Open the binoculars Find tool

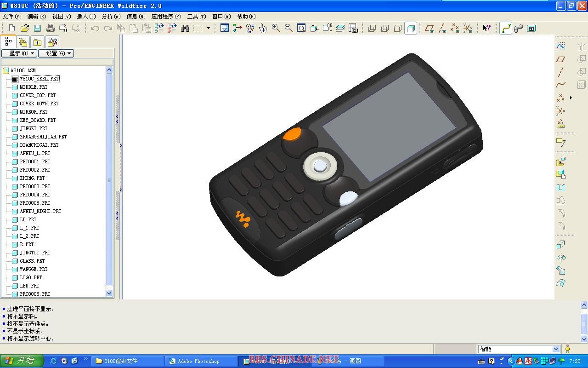tap(185, 28)
